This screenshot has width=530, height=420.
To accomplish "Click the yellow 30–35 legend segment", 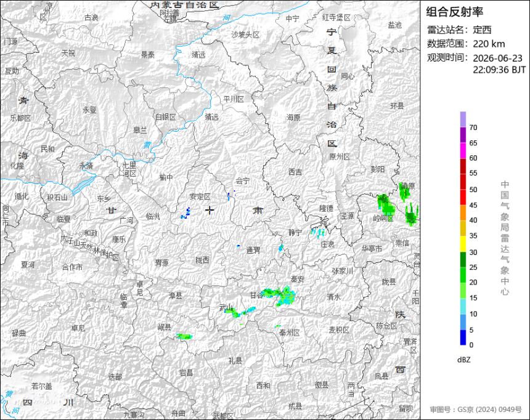I will [x=463, y=244].
